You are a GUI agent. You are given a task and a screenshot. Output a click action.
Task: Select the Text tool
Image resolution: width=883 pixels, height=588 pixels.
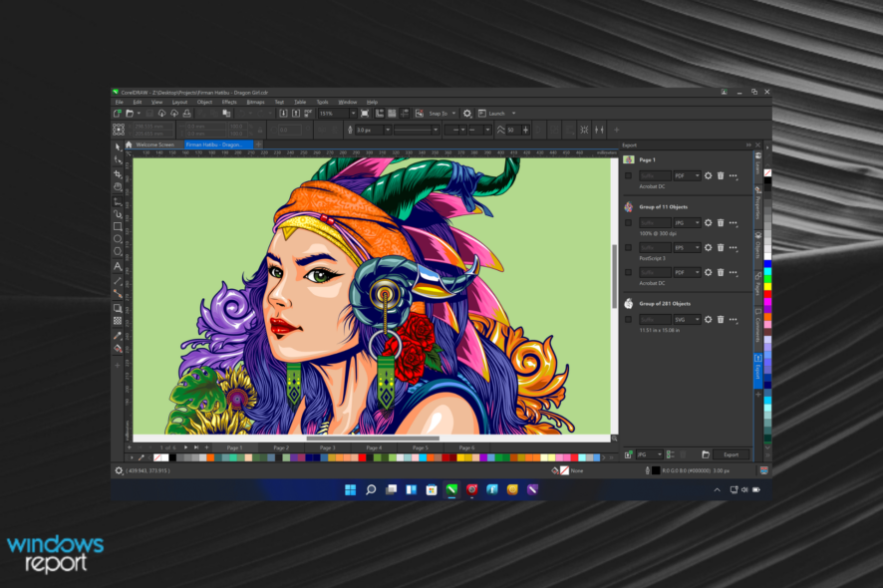pos(118,266)
